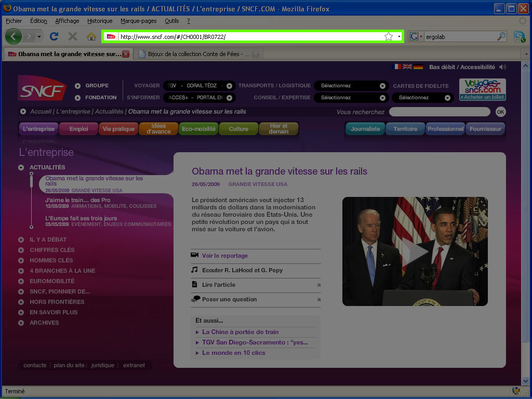Expand the VOYAGER TGV Corail Téoz dropdown
The height and width of the screenshot is (399, 532).
[229, 86]
